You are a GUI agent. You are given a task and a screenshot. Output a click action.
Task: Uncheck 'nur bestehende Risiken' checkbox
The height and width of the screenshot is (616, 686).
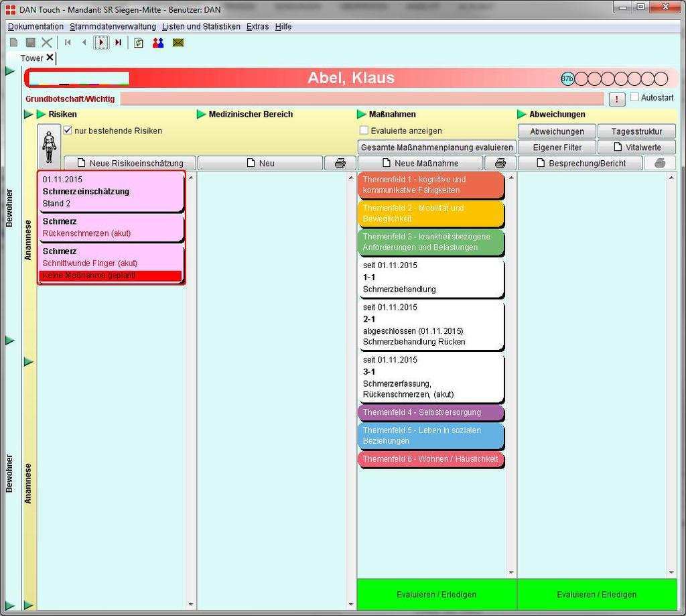68,131
